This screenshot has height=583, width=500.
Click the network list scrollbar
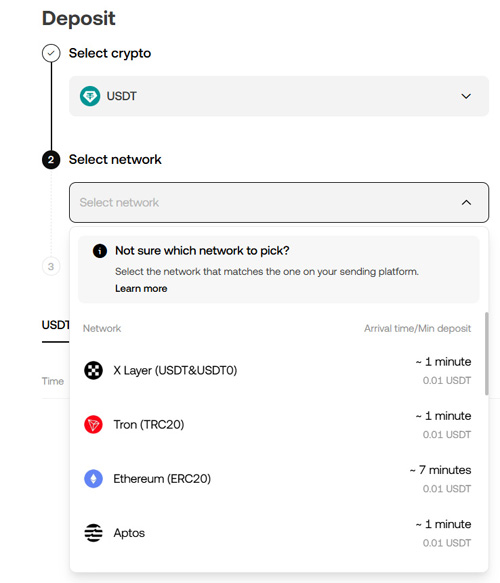point(486,354)
